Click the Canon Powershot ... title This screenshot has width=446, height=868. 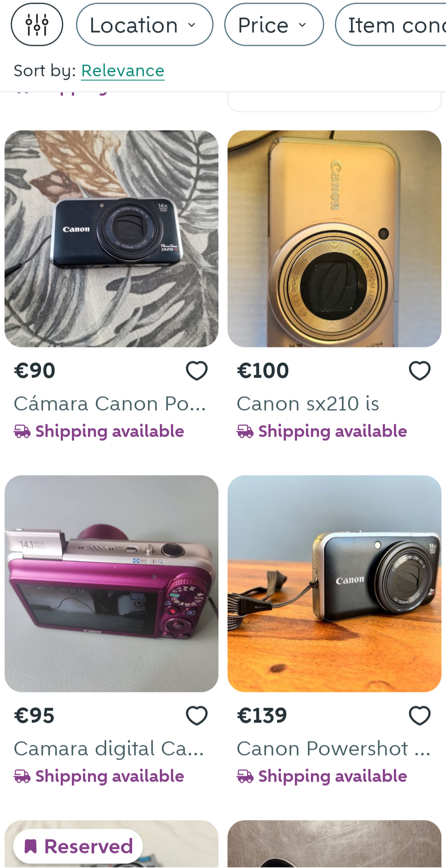[334, 749]
